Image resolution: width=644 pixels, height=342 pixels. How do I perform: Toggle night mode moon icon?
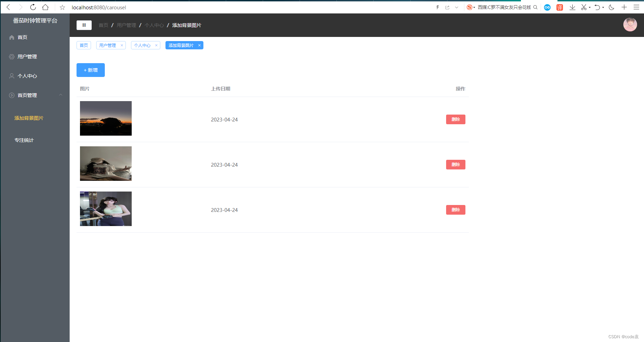pos(612,7)
